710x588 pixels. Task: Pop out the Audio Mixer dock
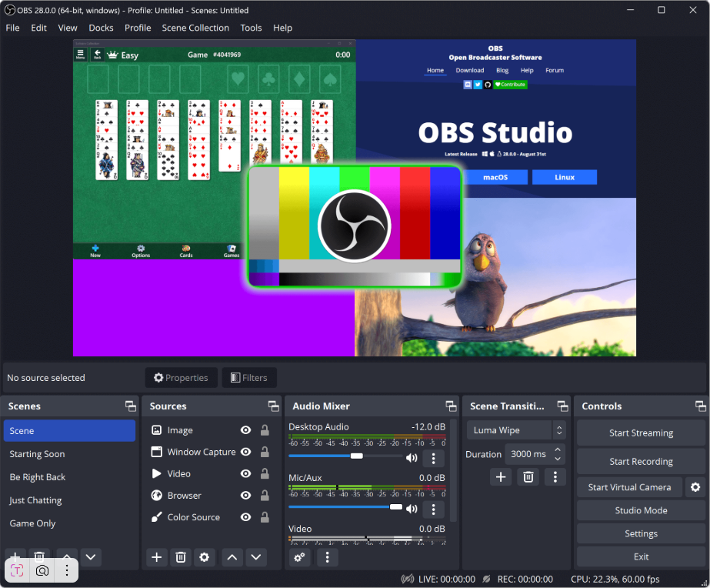[451, 406]
